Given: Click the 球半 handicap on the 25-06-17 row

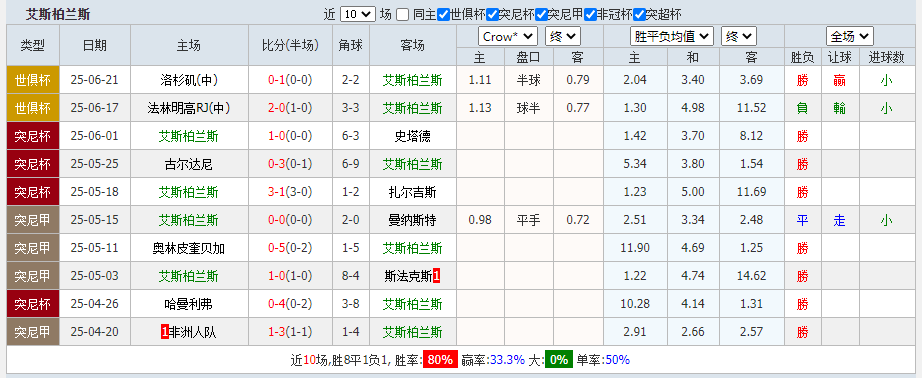Looking at the screenshot, I should (x=528, y=108).
